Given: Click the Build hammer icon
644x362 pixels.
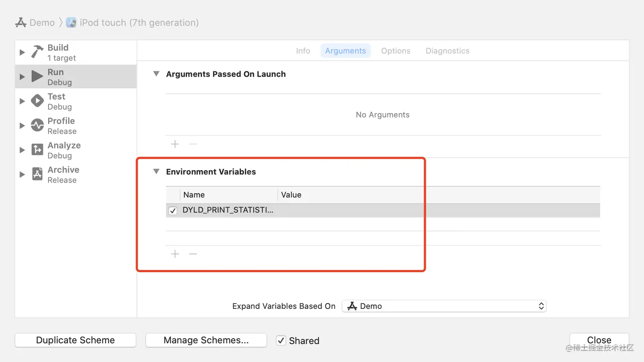Looking at the screenshot, I should [37, 52].
